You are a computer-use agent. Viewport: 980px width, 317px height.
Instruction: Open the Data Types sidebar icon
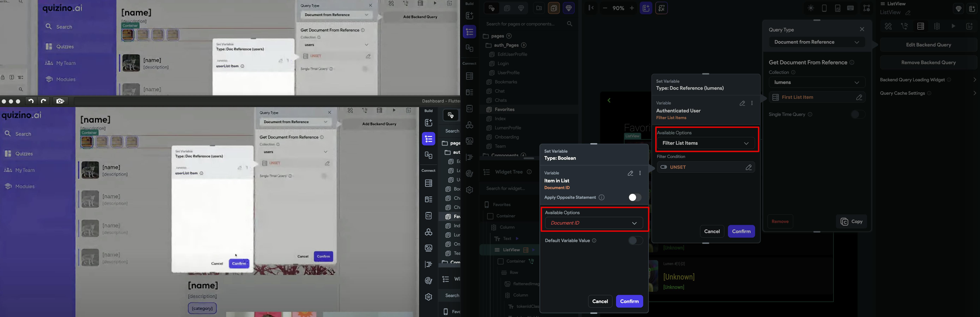coord(470,93)
